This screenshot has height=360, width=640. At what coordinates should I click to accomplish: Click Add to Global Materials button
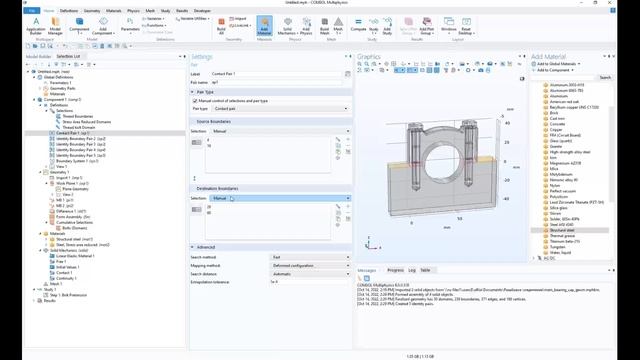coord(556,64)
